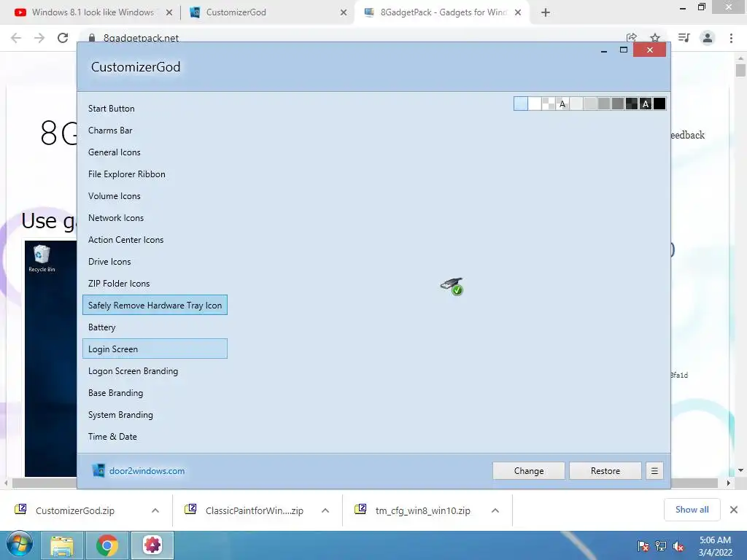The height and width of the screenshot is (560, 747).
Task: Open Chrome media control icon
Action: 684,38
